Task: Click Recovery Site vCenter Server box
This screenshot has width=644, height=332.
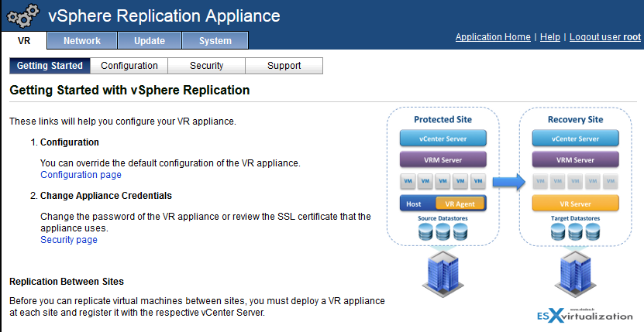Action: pyautogui.click(x=575, y=139)
